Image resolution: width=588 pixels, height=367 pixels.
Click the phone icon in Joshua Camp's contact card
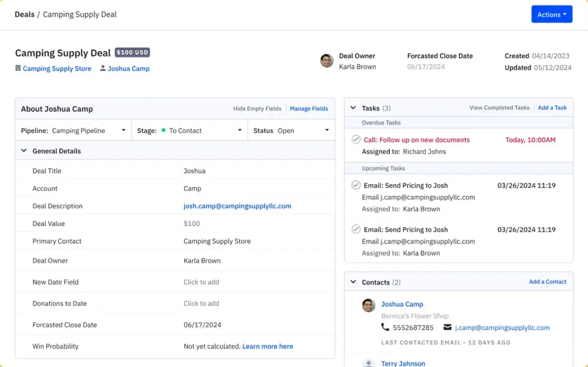386,327
